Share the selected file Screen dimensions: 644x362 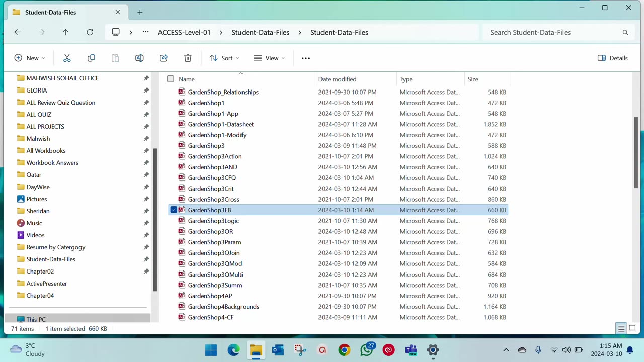(164, 58)
